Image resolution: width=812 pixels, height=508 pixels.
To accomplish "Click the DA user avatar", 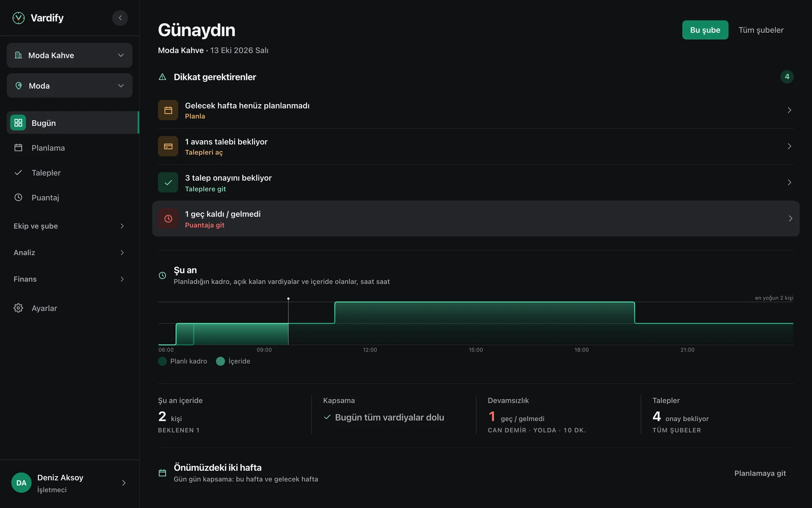I will pos(21,483).
